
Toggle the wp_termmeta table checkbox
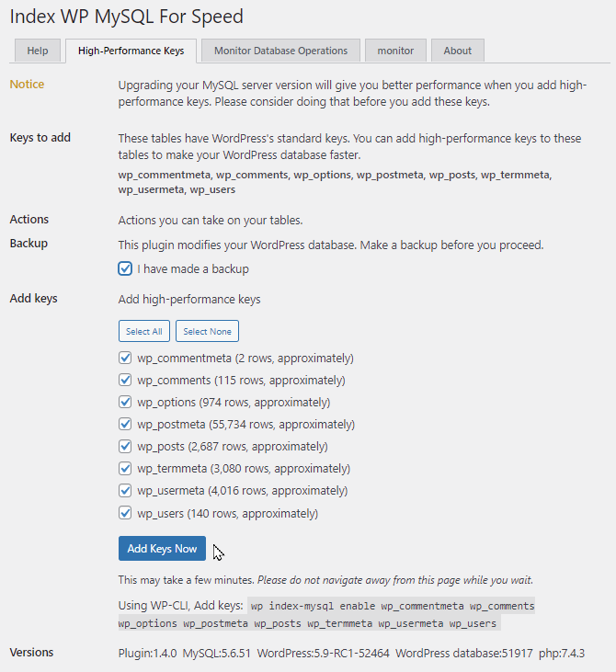point(125,469)
